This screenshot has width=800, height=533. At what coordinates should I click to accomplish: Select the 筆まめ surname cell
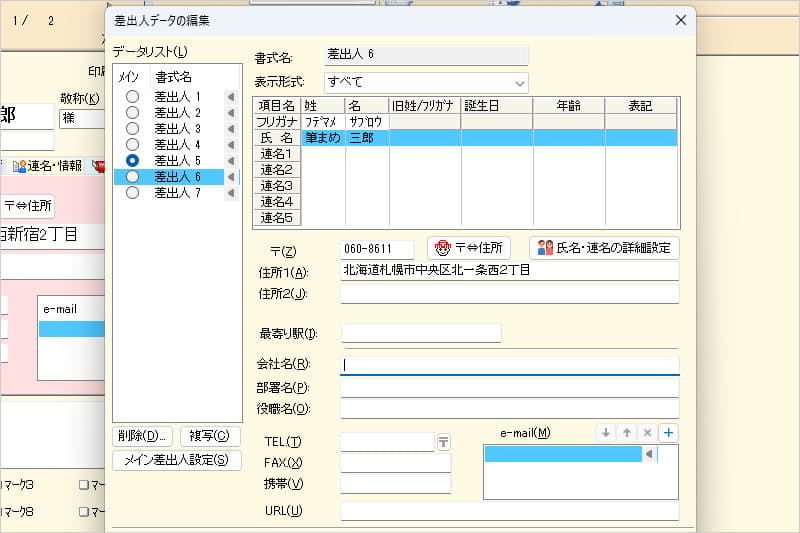coord(323,138)
